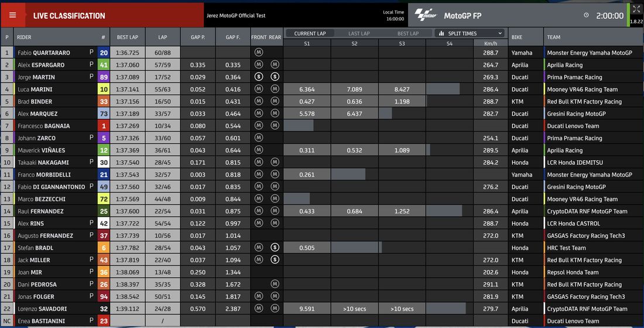Sort by Gap P. column header
The width and height of the screenshot is (644, 328).
coord(198,37)
